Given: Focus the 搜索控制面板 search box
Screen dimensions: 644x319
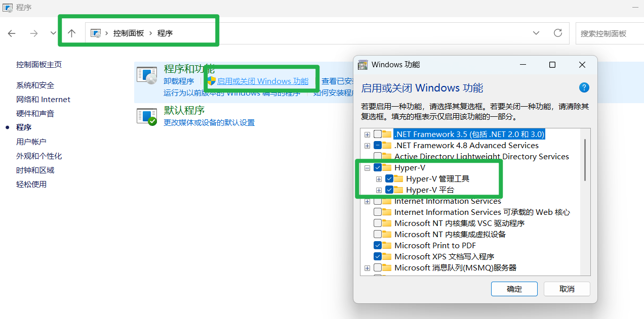Looking at the screenshot, I should [610, 33].
